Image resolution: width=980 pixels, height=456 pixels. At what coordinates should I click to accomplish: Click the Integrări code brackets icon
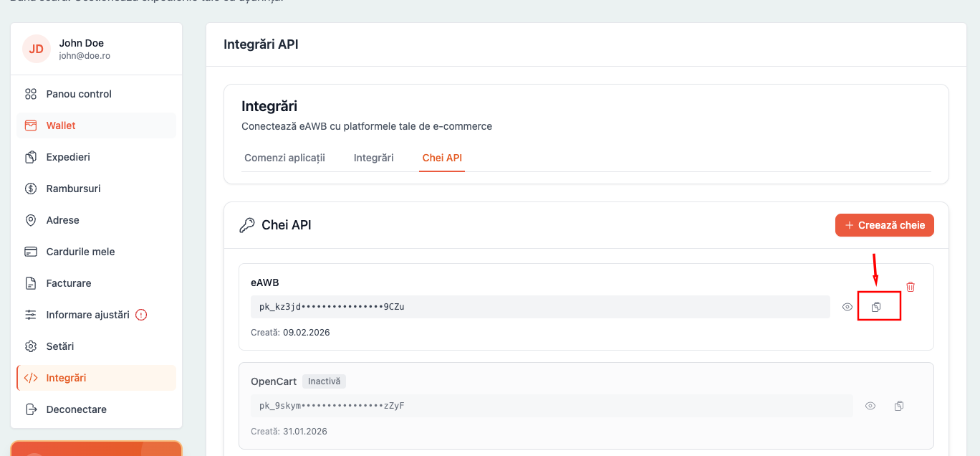pyautogui.click(x=31, y=378)
